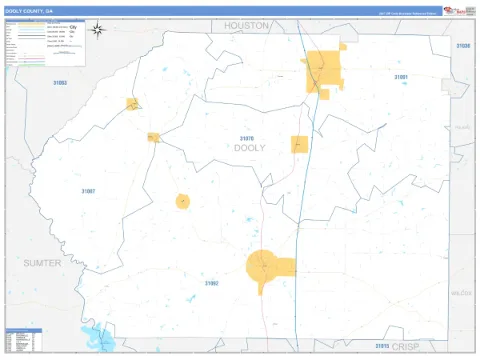Click ZIP code label 31015

click(382, 346)
